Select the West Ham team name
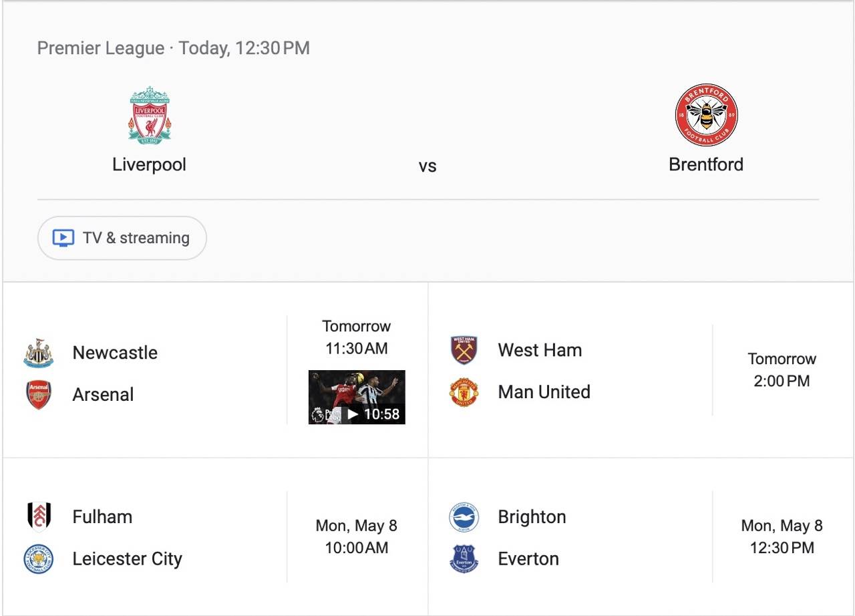The image size is (855, 616). [540, 350]
